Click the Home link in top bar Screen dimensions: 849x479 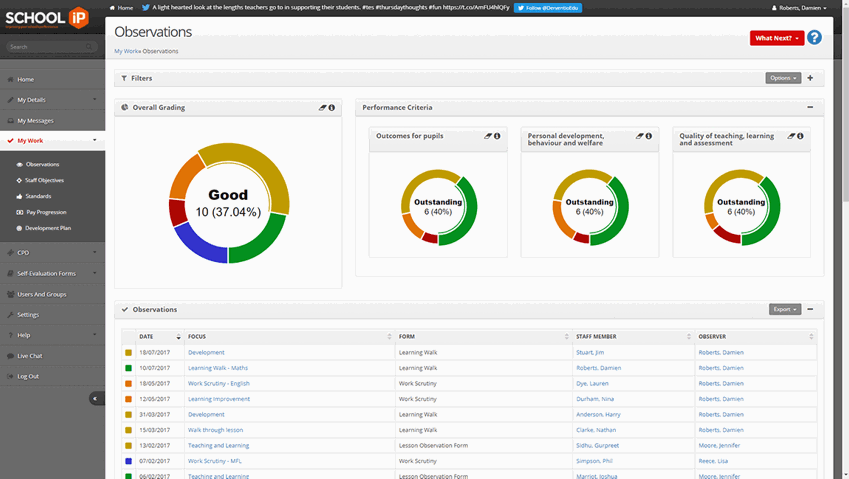tap(121, 8)
